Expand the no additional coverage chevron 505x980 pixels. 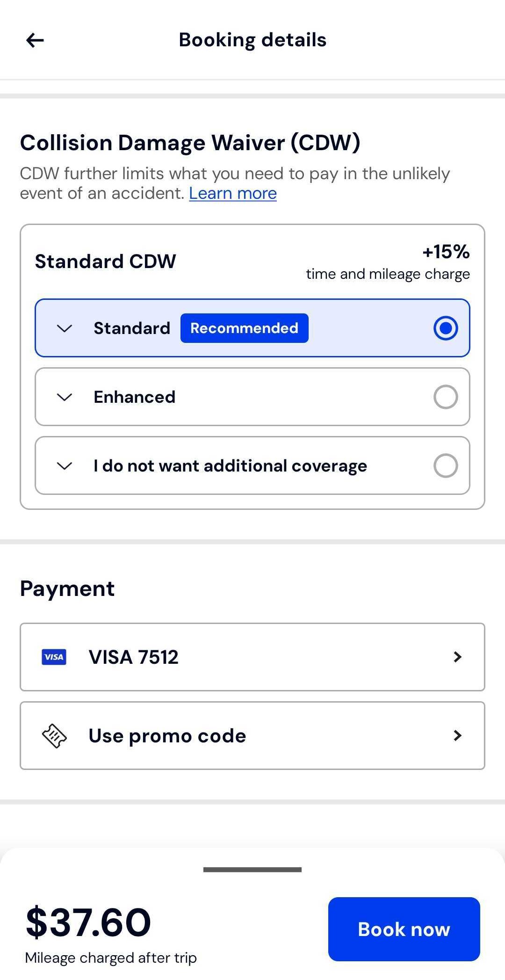tap(64, 466)
